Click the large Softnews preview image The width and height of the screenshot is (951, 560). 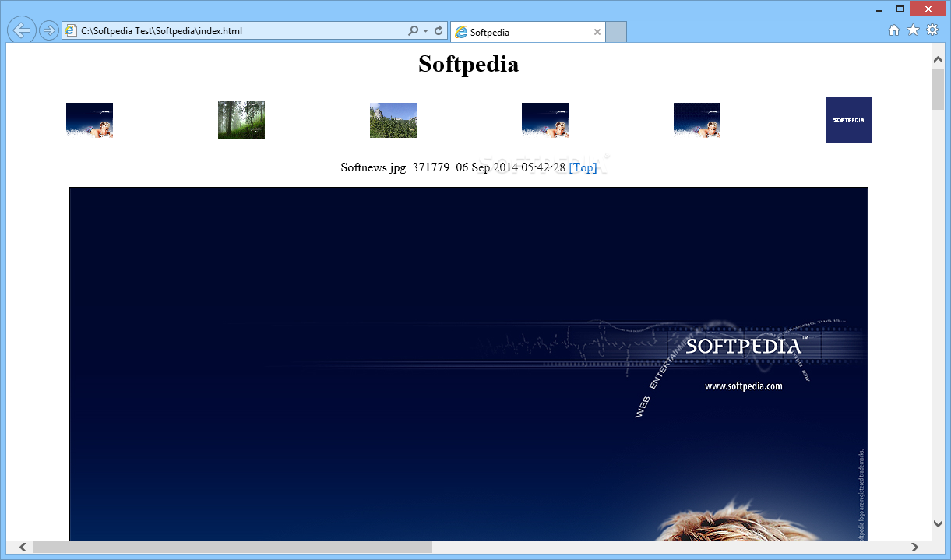point(468,364)
